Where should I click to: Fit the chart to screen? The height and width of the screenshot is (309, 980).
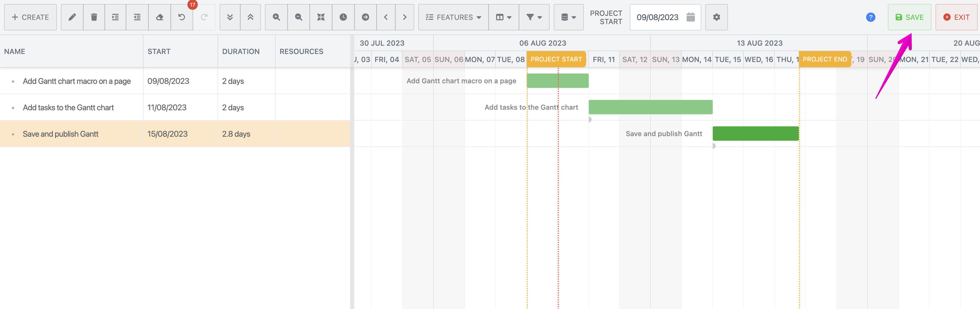[x=321, y=17]
